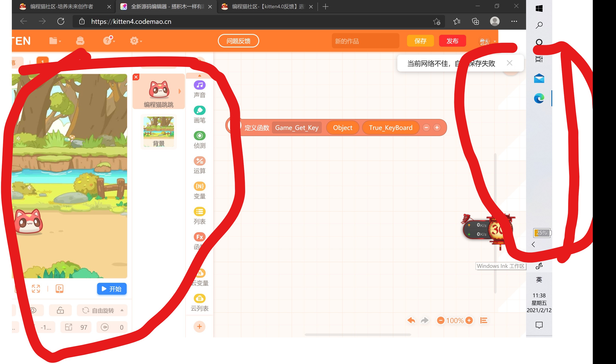Open the 声音 (sound) block category
Image resolution: width=616 pixels, height=364 pixels.
coord(200,89)
